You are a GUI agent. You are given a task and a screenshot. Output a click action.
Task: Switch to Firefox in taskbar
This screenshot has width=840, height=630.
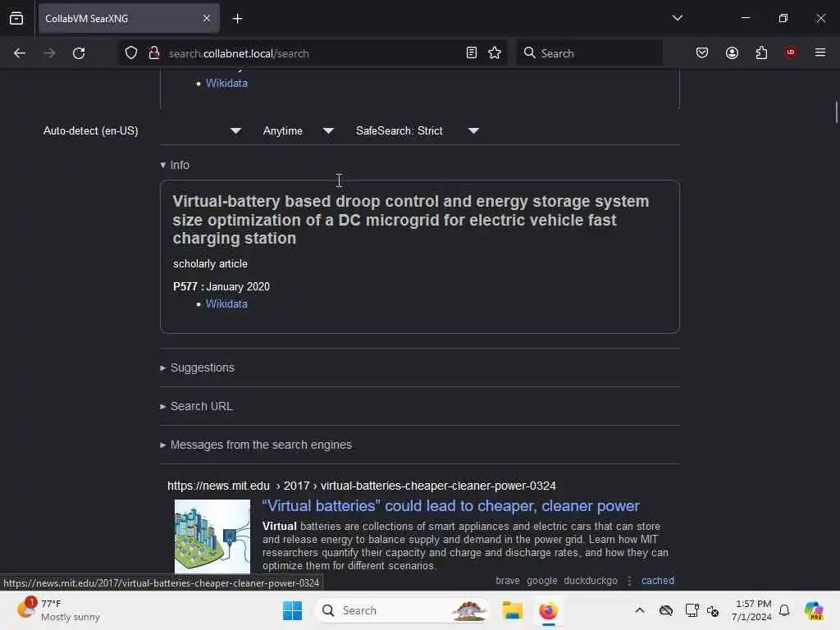(x=548, y=610)
